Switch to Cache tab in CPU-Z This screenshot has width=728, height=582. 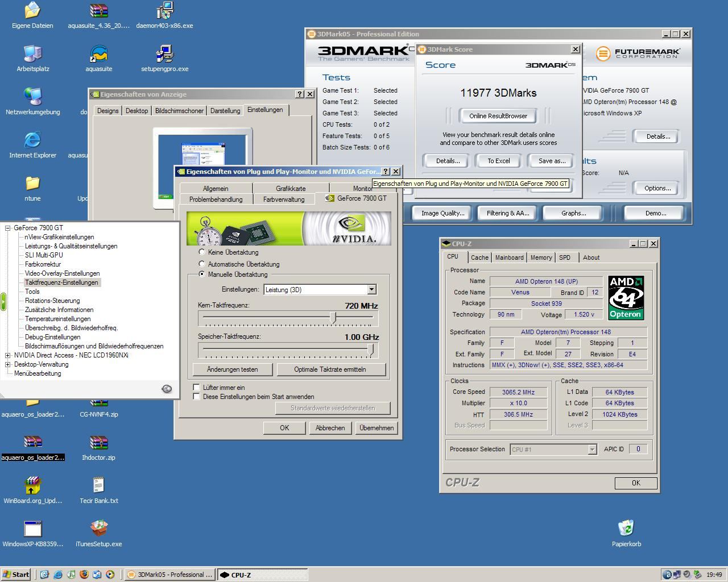point(479,257)
